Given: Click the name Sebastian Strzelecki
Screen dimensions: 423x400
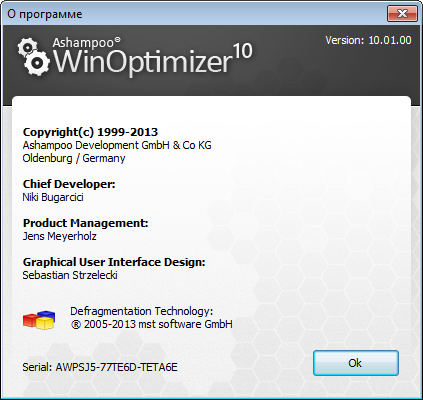Looking at the screenshot, I should pos(70,275).
